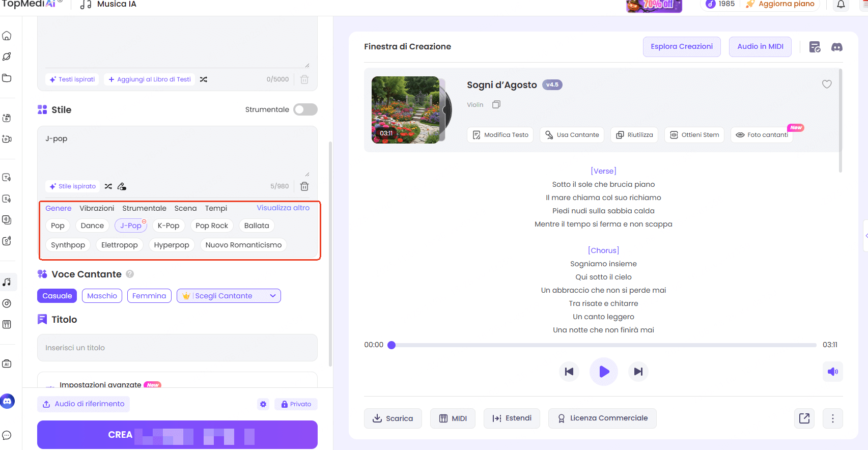Select Casuale voice option

57,296
